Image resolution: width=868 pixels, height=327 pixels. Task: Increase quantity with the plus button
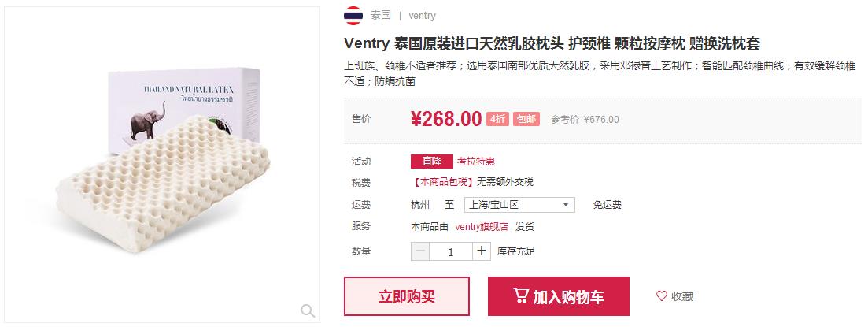[x=482, y=251]
